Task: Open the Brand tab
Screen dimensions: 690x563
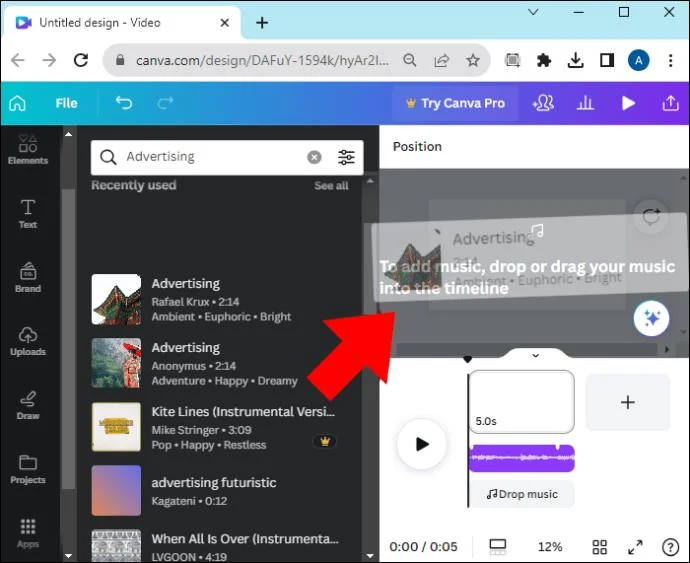Action: click(x=28, y=278)
